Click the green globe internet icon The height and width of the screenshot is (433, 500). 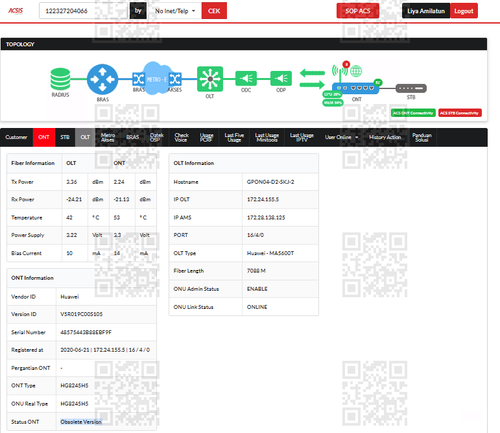[356, 71]
